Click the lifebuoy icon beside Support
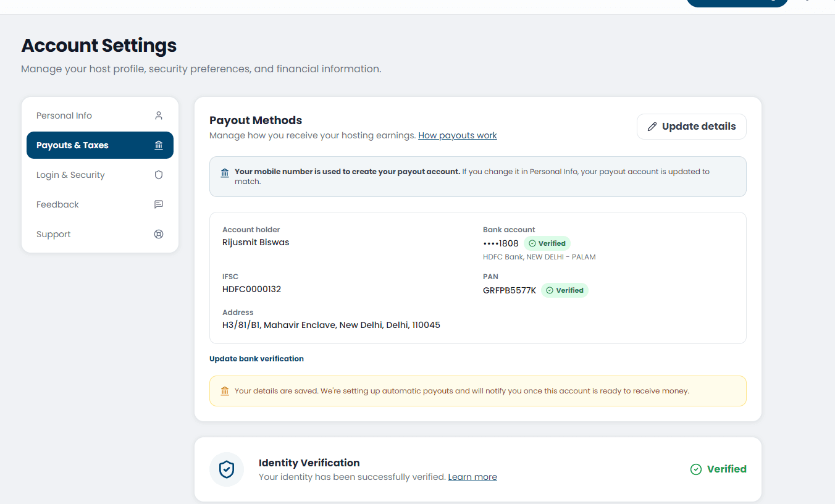The height and width of the screenshot is (504, 835). [159, 234]
